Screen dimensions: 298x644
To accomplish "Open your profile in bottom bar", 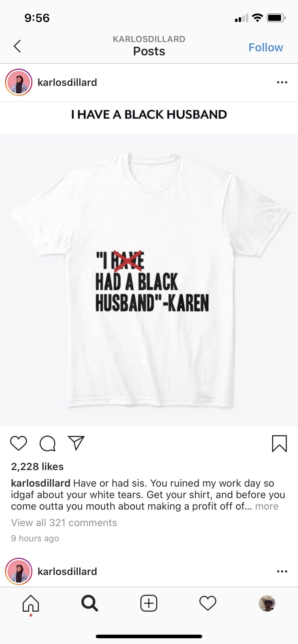I will point(267,603).
